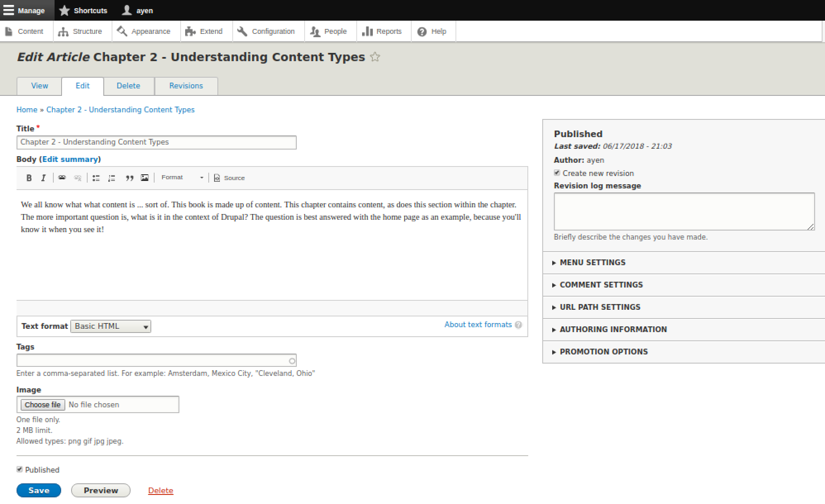Click the blue Save button
The height and width of the screenshot is (504, 825).
[39, 490]
